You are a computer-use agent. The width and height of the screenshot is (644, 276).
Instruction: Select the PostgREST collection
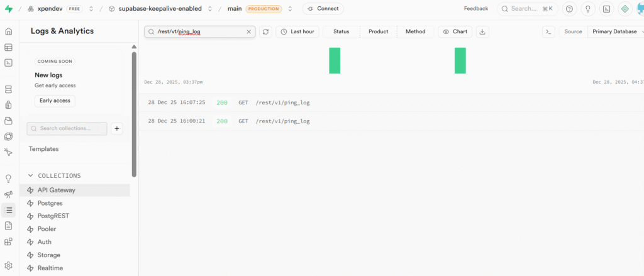click(x=53, y=216)
